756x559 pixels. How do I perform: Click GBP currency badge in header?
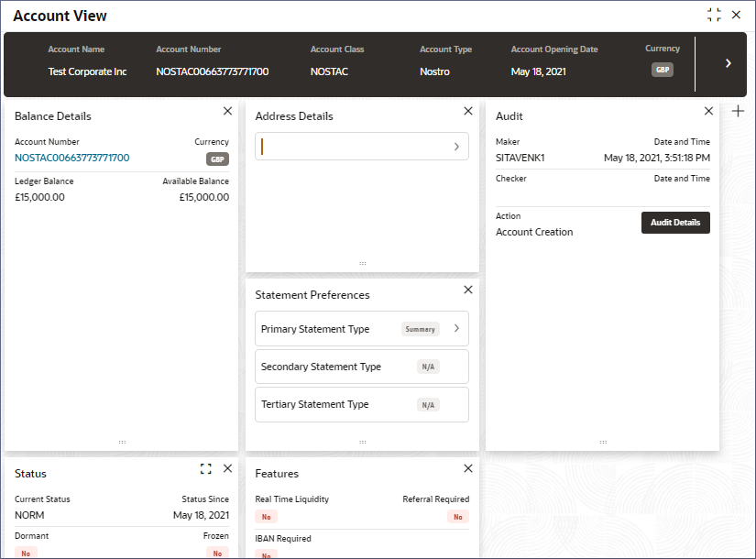tap(662, 70)
